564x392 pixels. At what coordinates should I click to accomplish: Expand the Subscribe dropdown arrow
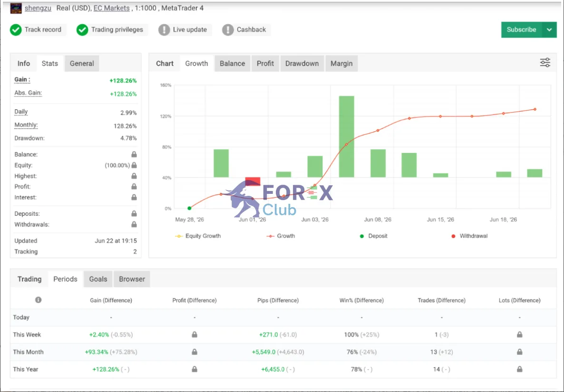549,30
